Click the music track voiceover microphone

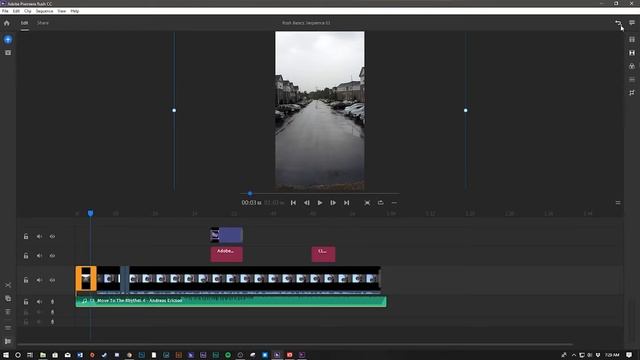point(52,302)
